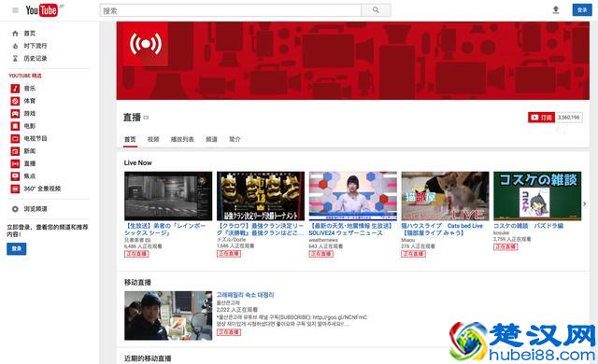Select the 播放列表 playlists tab

182,139
